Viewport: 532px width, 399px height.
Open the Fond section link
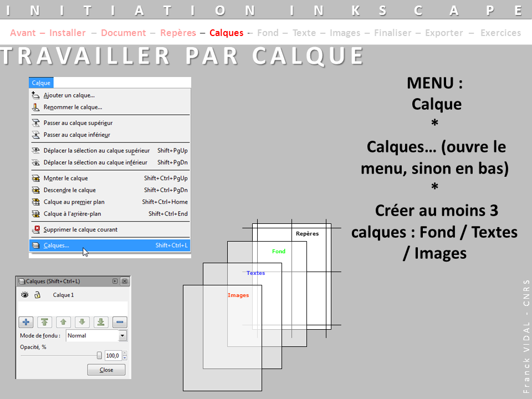[268, 33]
